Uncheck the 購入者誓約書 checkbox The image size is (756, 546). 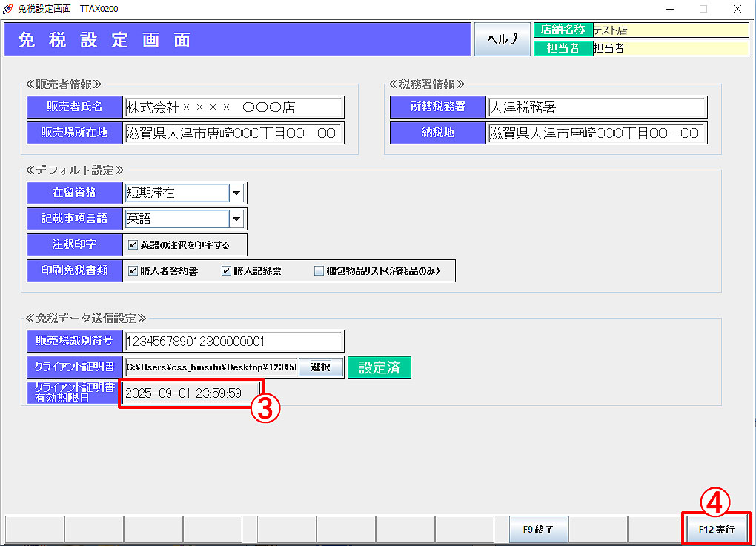tap(133, 271)
